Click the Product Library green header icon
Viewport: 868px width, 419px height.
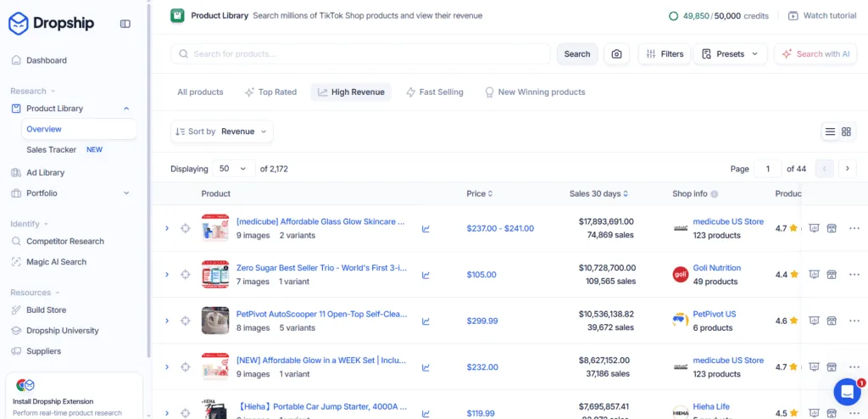pyautogui.click(x=177, y=15)
